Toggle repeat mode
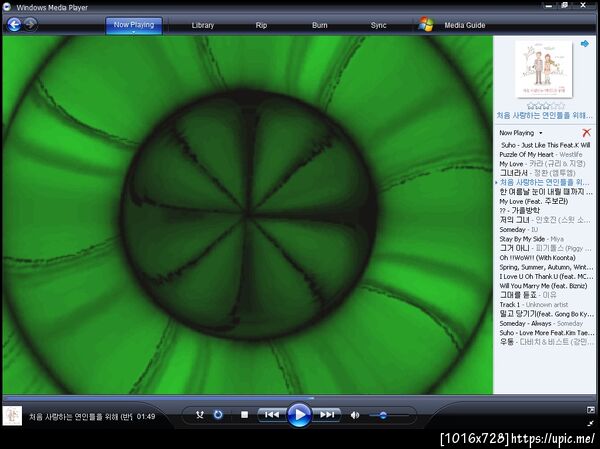This screenshot has width=600, height=449. click(x=218, y=415)
